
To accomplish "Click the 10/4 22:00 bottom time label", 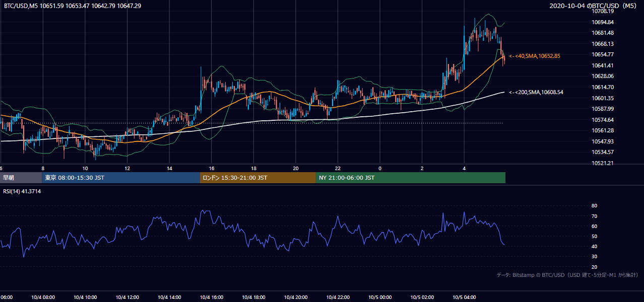I will tap(338, 297).
